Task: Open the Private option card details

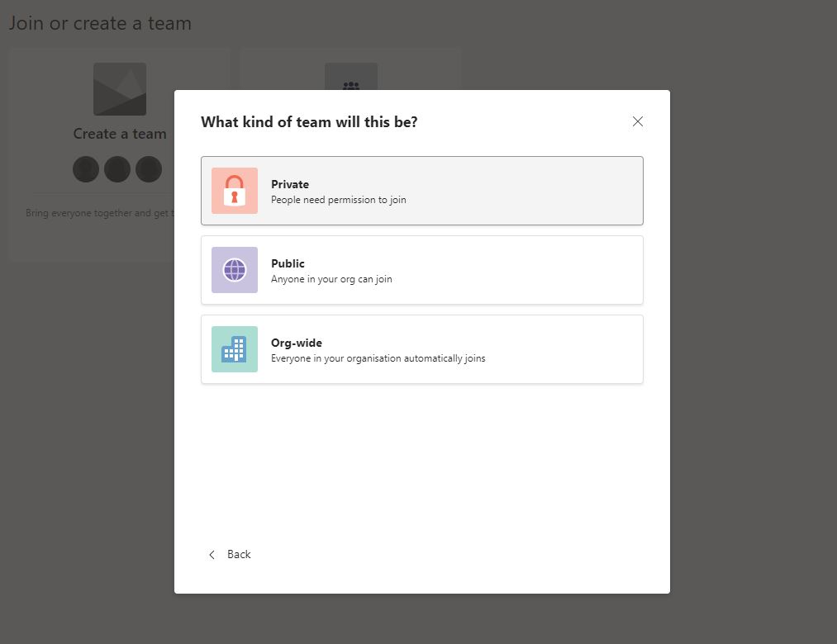Action: point(421,190)
